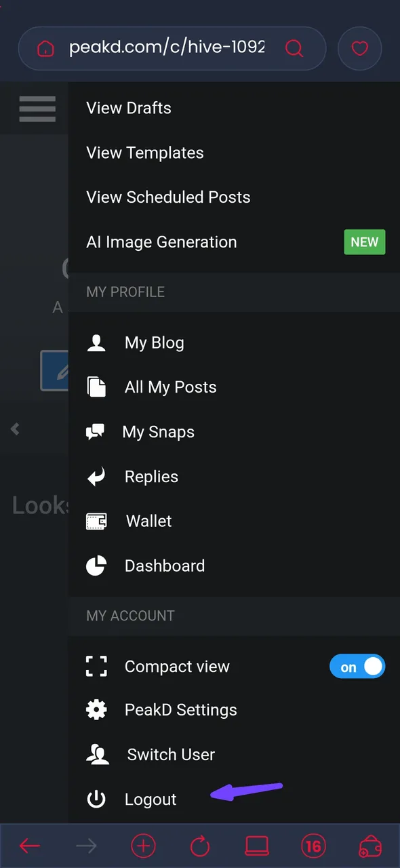Viewport: 400px width, 868px height.
Task: Select View Scheduled Posts
Action: (168, 197)
